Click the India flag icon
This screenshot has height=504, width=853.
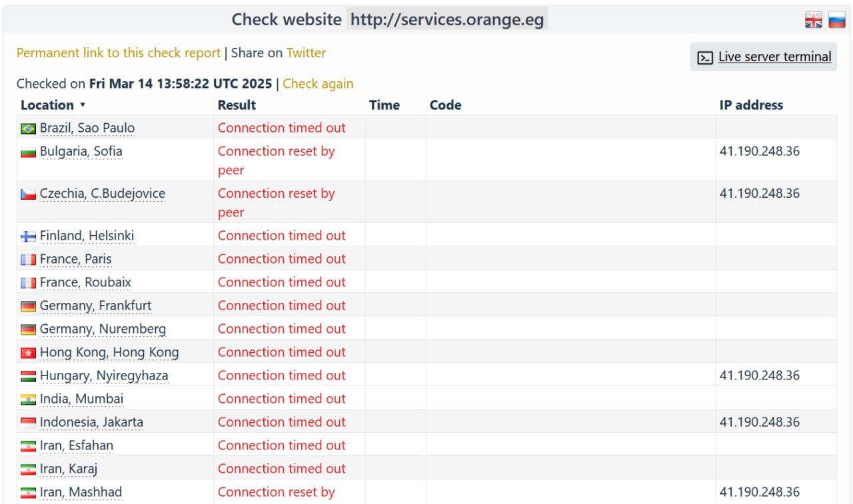click(28, 399)
